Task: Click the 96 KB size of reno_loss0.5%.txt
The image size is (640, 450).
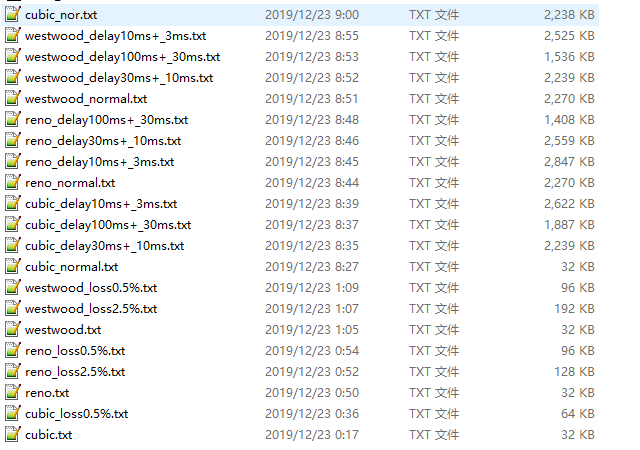Action: coord(578,351)
